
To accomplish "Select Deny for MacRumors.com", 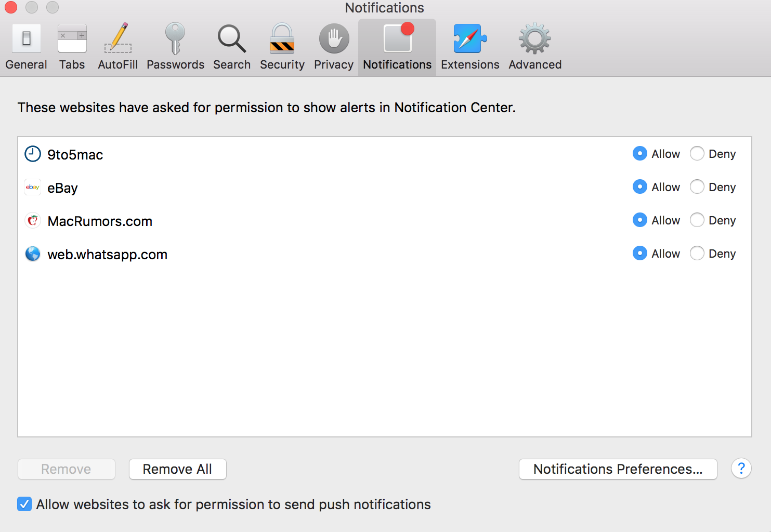I will click(697, 220).
